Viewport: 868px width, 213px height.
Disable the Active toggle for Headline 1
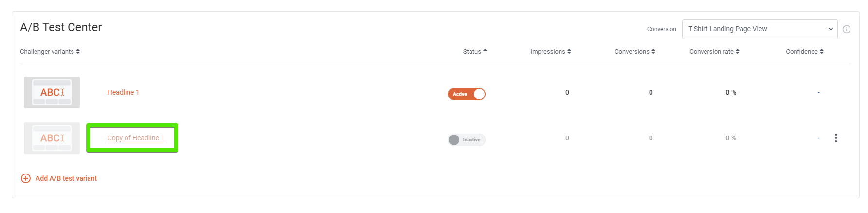point(467,94)
